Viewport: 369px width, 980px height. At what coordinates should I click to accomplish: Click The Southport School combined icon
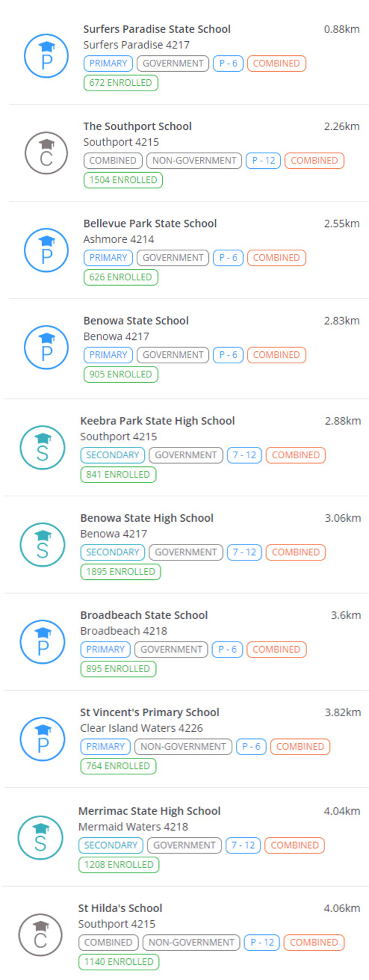pos(47,153)
